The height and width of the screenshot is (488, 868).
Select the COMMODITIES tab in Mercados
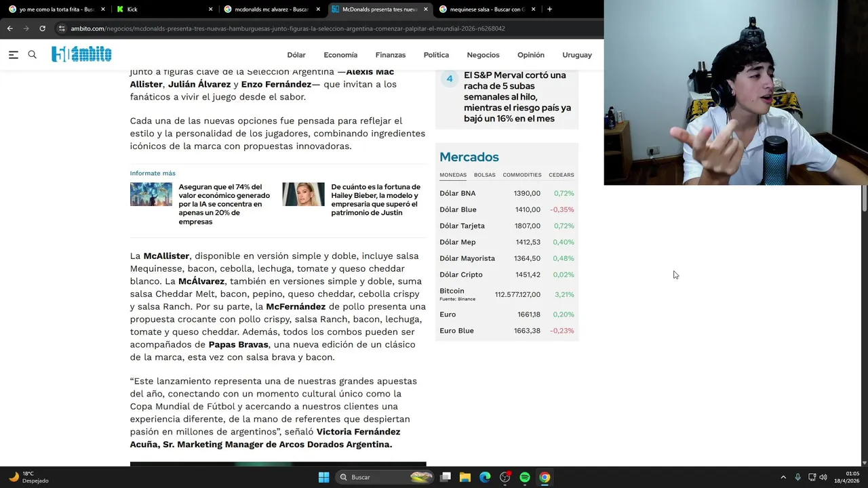pos(522,175)
